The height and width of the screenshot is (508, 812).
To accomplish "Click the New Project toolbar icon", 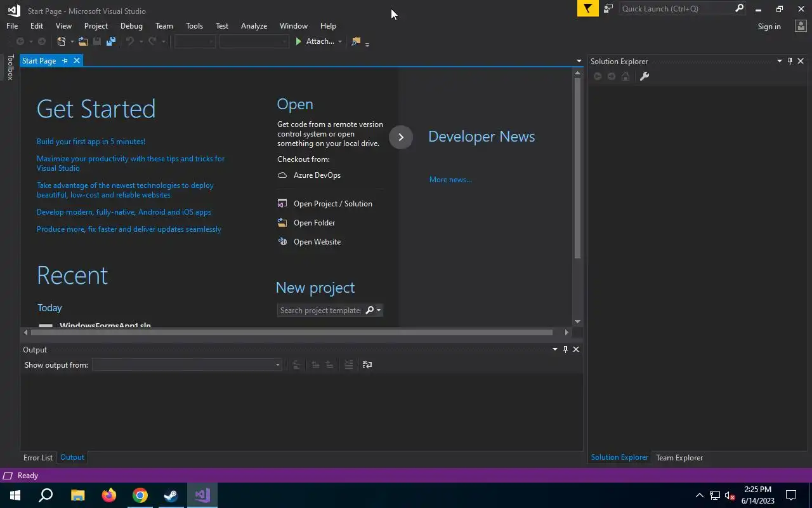I will coord(62,41).
